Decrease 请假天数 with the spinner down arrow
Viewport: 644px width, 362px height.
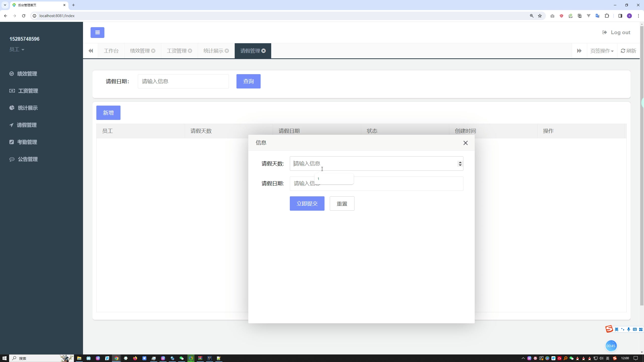(460, 165)
